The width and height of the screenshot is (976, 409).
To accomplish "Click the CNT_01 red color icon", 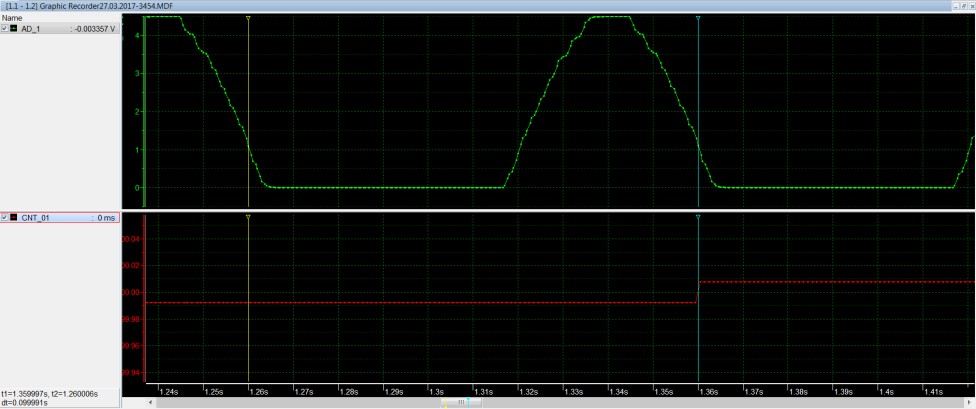I will [14, 218].
